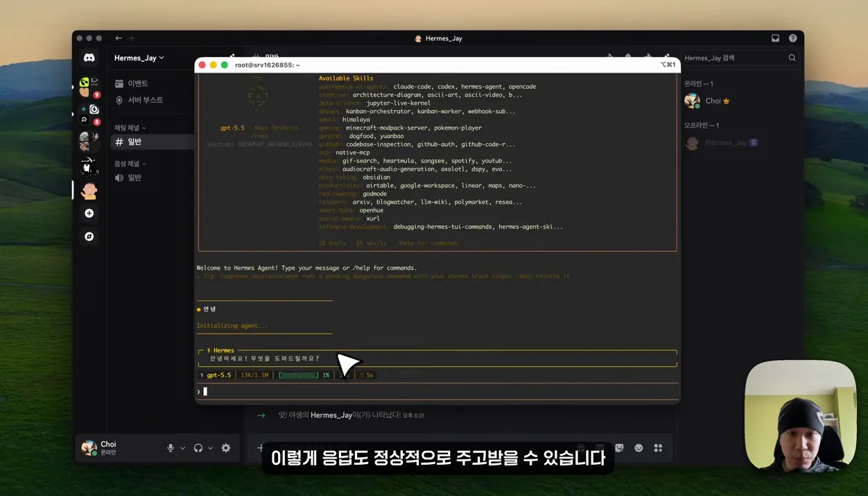Click 'openhue' skill in terminal list
Screen dimensions: 868x496
pos(371,210)
